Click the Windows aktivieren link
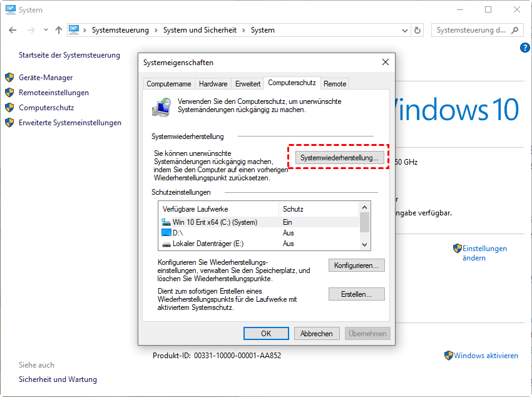The height and width of the screenshot is (397, 532). [x=486, y=356]
